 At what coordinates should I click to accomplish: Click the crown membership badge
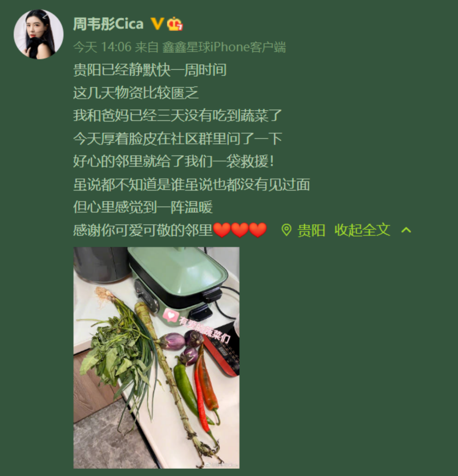tap(175, 24)
